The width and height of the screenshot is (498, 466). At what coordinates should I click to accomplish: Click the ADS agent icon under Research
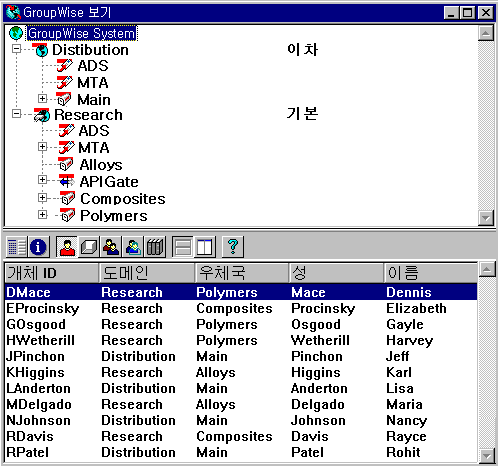click(x=66, y=130)
